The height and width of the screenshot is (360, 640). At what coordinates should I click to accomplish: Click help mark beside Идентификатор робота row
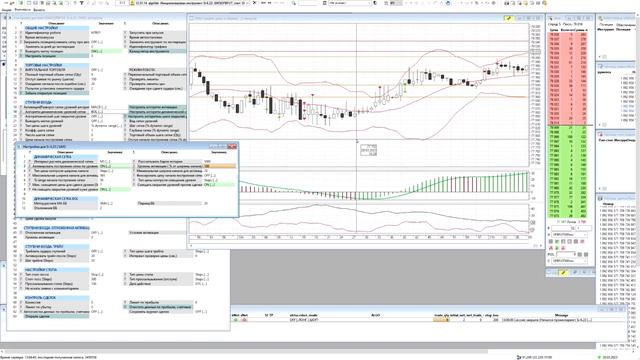click(x=21, y=33)
